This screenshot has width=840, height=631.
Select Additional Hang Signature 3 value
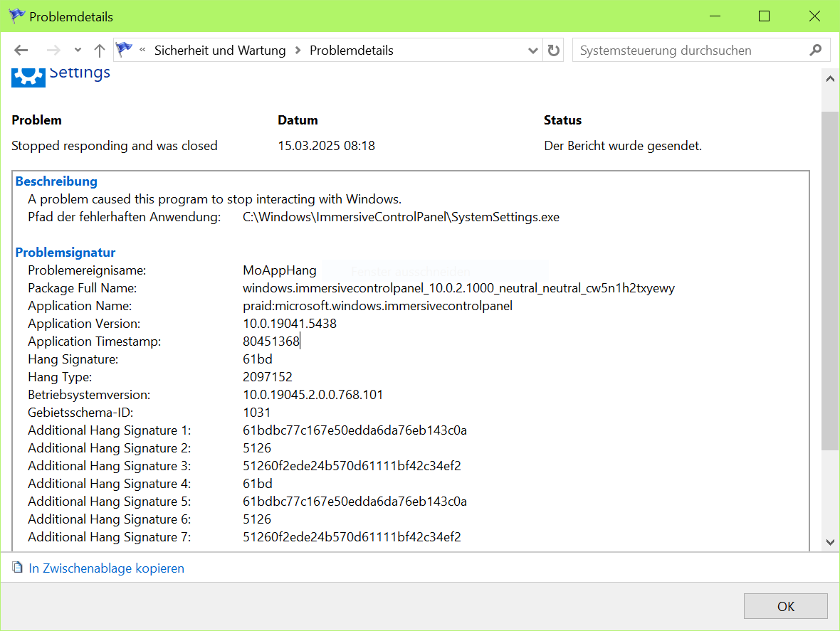tap(352, 466)
